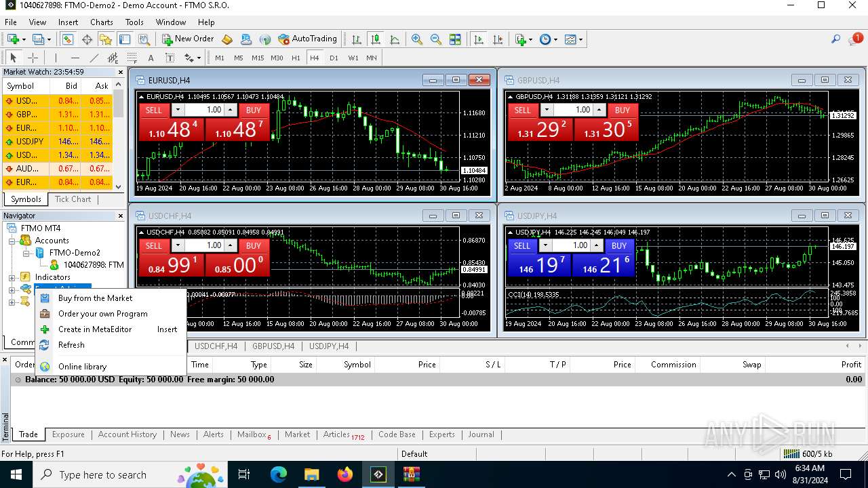Select the trendline drawing tool
The image size is (868, 488).
point(94,58)
